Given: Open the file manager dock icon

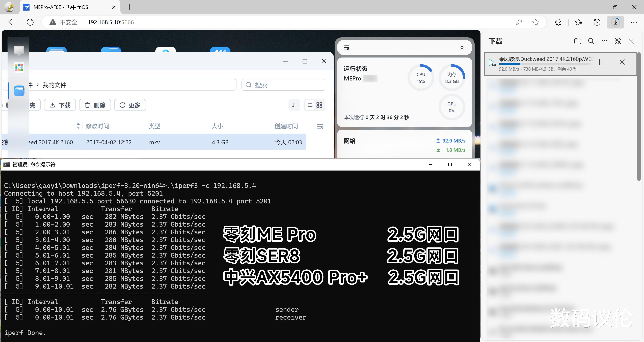Looking at the screenshot, I should [19, 91].
